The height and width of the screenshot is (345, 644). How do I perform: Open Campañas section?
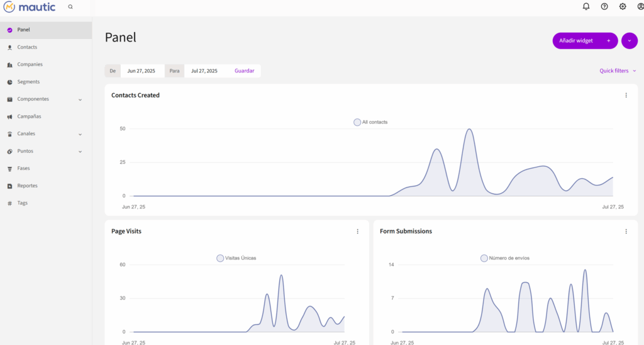pos(46,116)
